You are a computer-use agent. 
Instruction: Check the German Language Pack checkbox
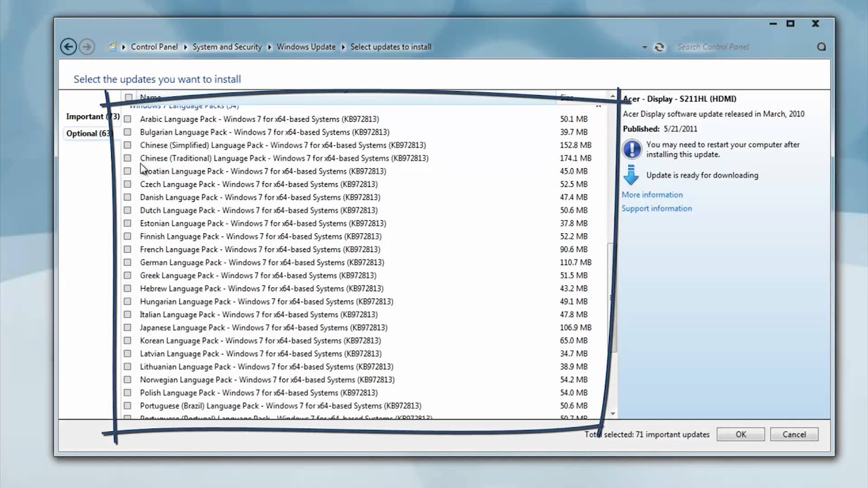(127, 262)
